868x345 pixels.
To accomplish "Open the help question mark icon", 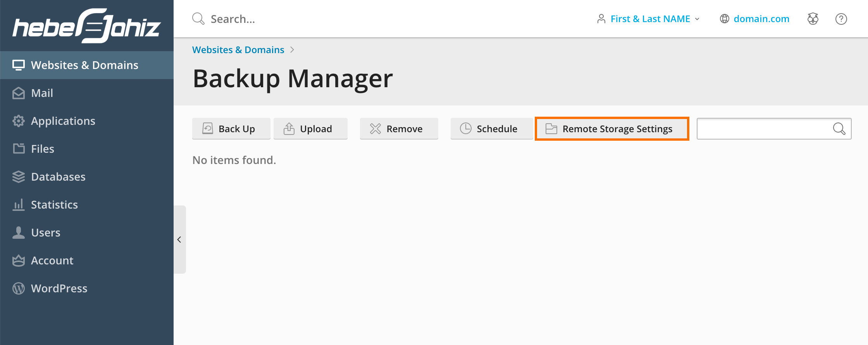I will pyautogui.click(x=841, y=19).
